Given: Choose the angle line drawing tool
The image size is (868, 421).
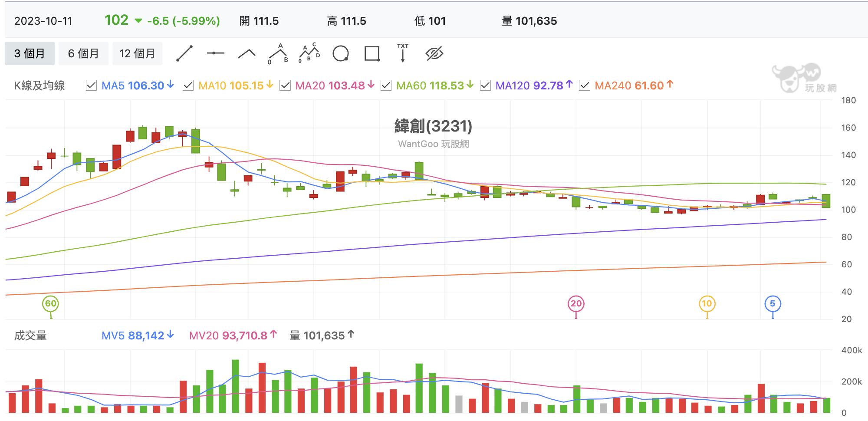Looking at the screenshot, I should coord(247,53).
